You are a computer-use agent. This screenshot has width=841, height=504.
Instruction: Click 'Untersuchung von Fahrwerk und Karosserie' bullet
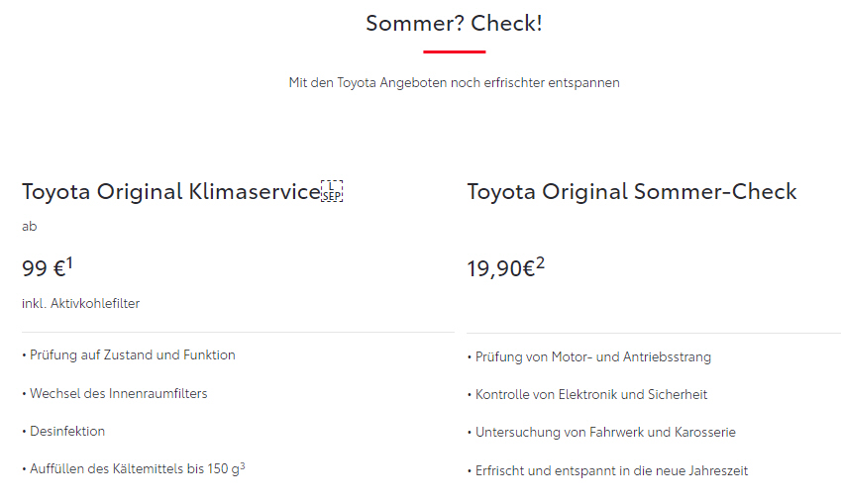601,432
